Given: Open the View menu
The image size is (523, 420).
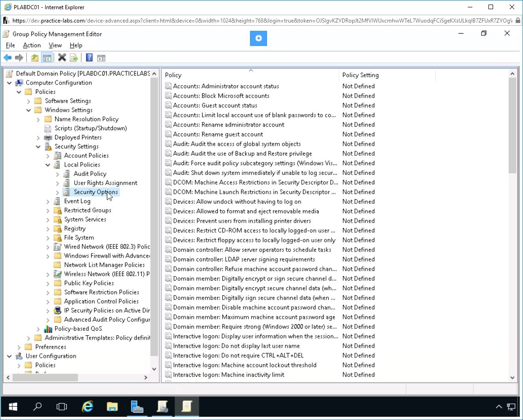Looking at the screenshot, I should pos(55,46).
